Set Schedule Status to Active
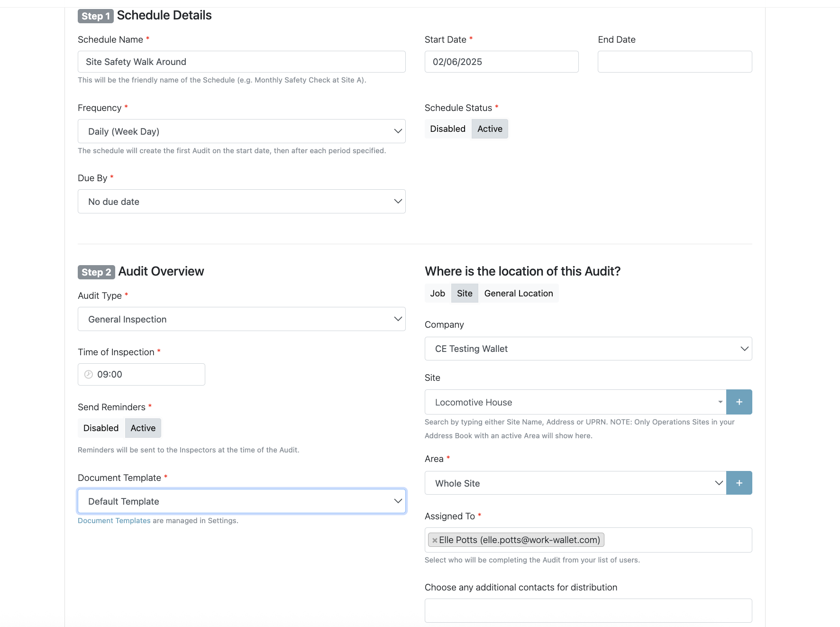The image size is (840, 627). coord(490,129)
